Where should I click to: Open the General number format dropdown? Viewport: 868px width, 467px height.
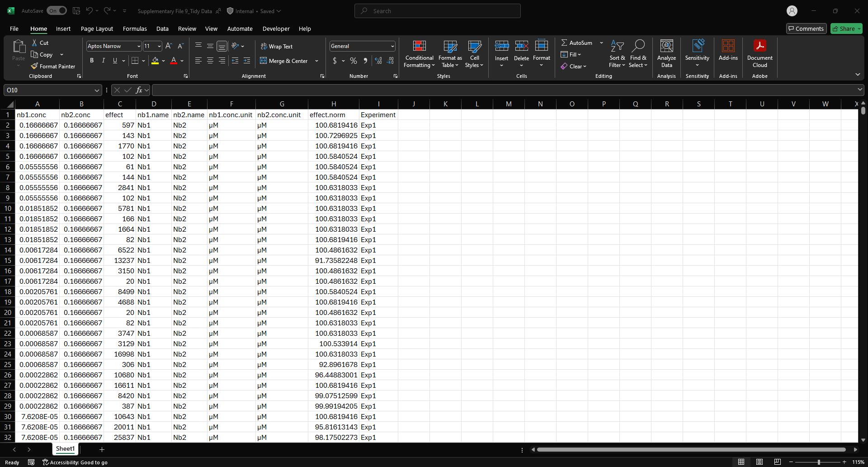click(x=392, y=46)
